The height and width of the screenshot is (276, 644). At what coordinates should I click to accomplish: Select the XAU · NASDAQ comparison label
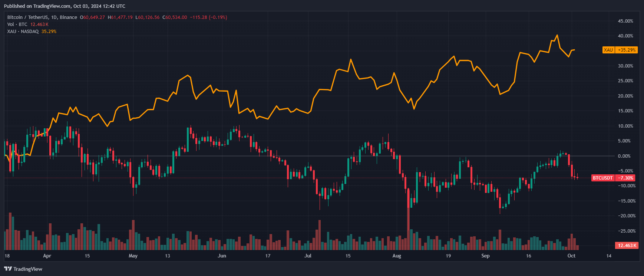point(23,32)
